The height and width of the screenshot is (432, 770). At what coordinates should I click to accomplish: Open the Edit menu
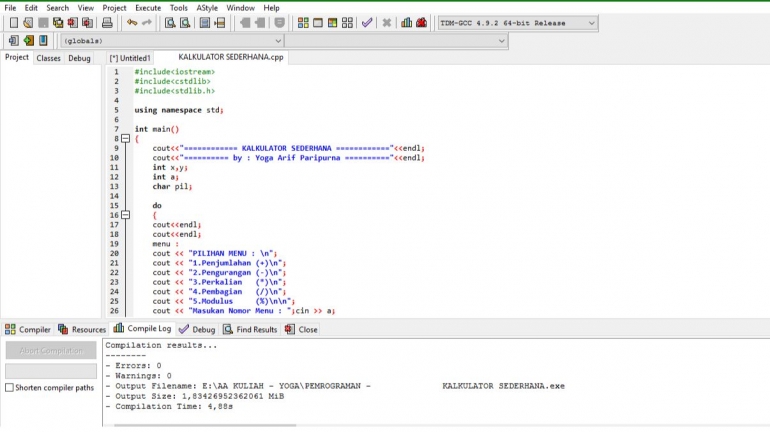point(31,8)
